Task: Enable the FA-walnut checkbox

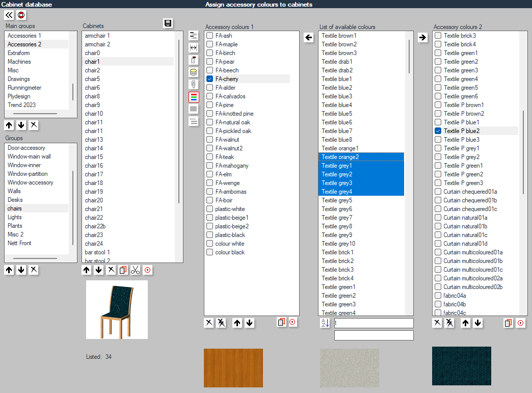Action: point(209,140)
